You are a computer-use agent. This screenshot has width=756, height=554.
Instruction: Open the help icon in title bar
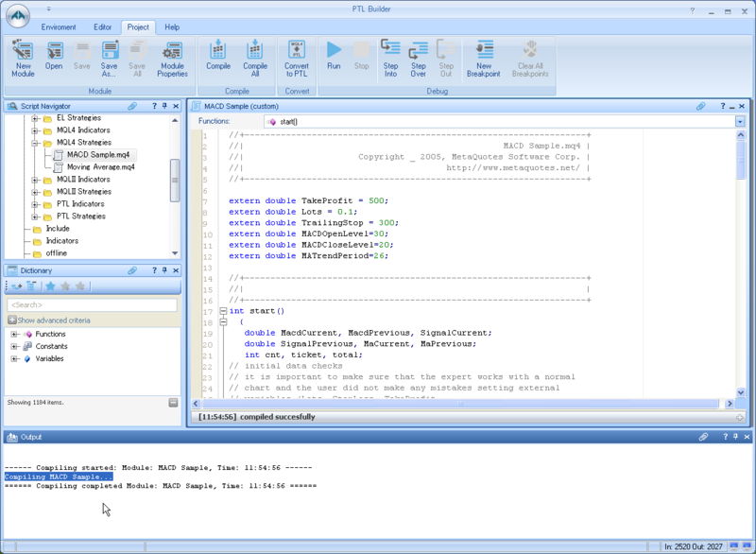pyautogui.click(x=693, y=10)
